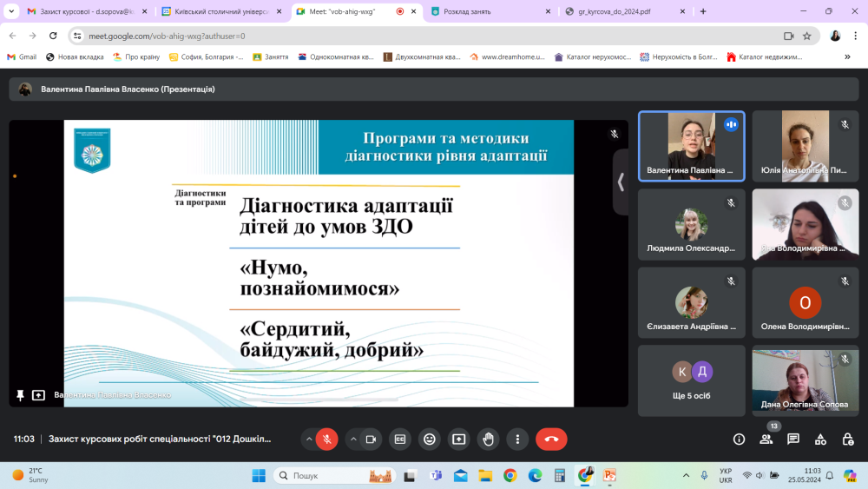Screen dimensions: 868x489
Task: Open the gr_kyrcova_do_2024.pdf tab
Action: pyautogui.click(x=619, y=11)
